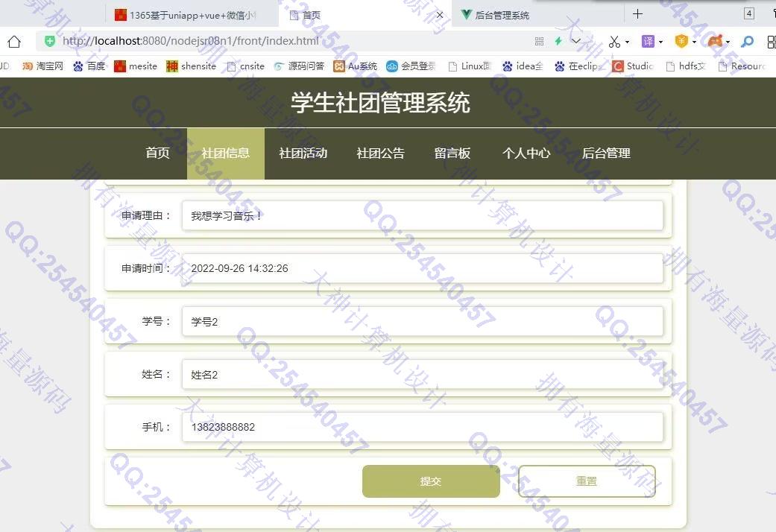Click the game controller icon
The image size is (776, 532).
click(715, 41)
